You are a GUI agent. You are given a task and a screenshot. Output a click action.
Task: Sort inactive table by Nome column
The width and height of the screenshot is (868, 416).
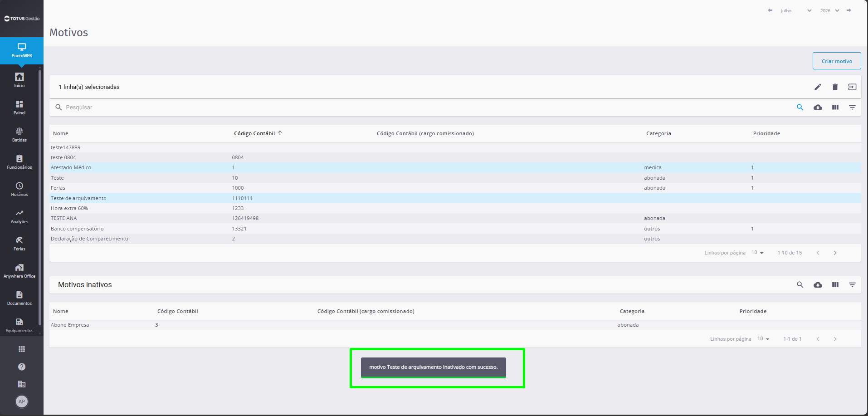pyautogui.click(x=60, y=311)
